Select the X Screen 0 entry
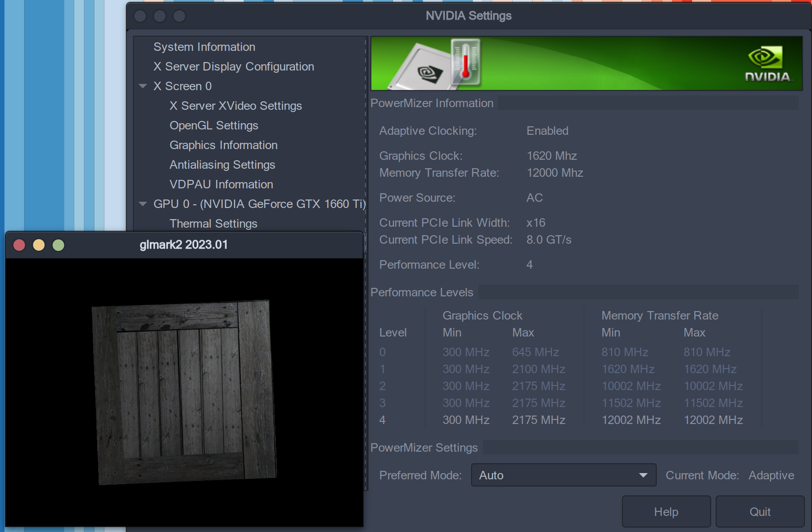This screenshot has width=812, height=532. [x=182, y=86]
